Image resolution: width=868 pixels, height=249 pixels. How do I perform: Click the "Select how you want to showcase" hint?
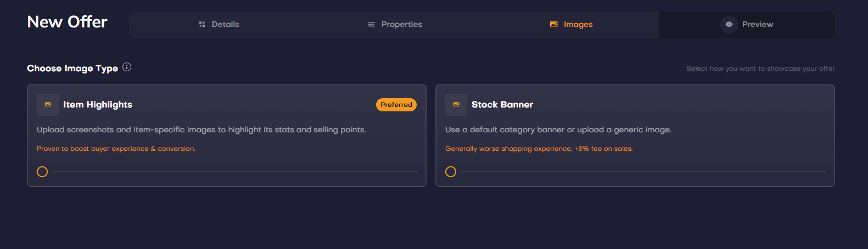[760, 69]
